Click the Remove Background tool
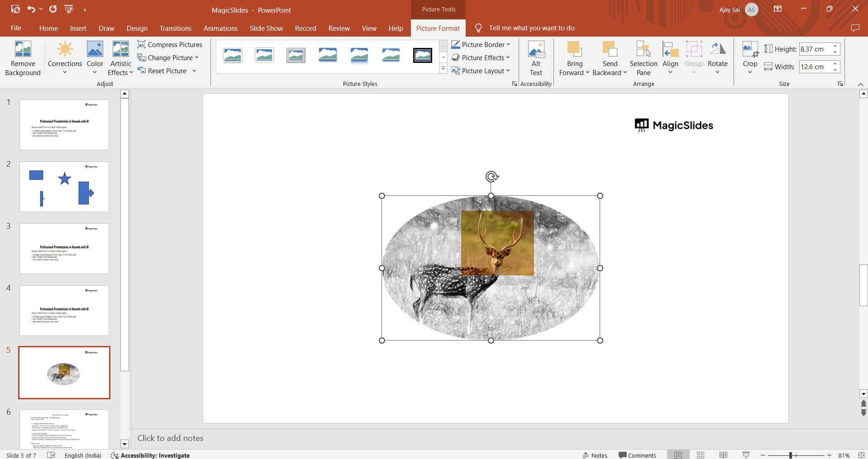Viewport: 868px width, 459px height. pyautogui.click(x=23, y=58)
